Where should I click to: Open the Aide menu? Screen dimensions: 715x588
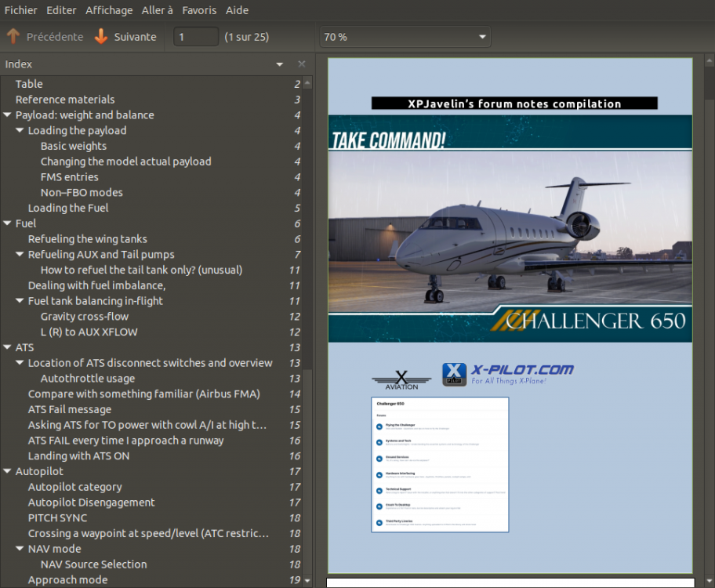(x=237, y=10)
